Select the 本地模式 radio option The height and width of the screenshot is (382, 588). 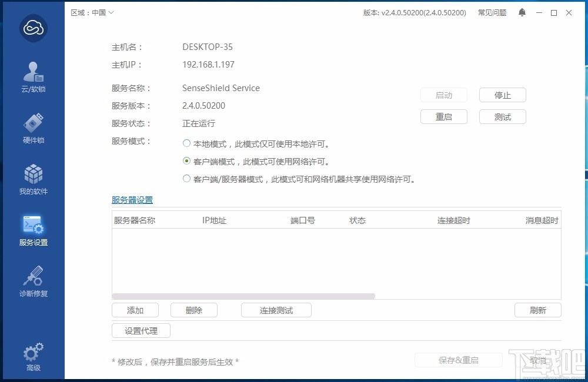click(186, 143)
